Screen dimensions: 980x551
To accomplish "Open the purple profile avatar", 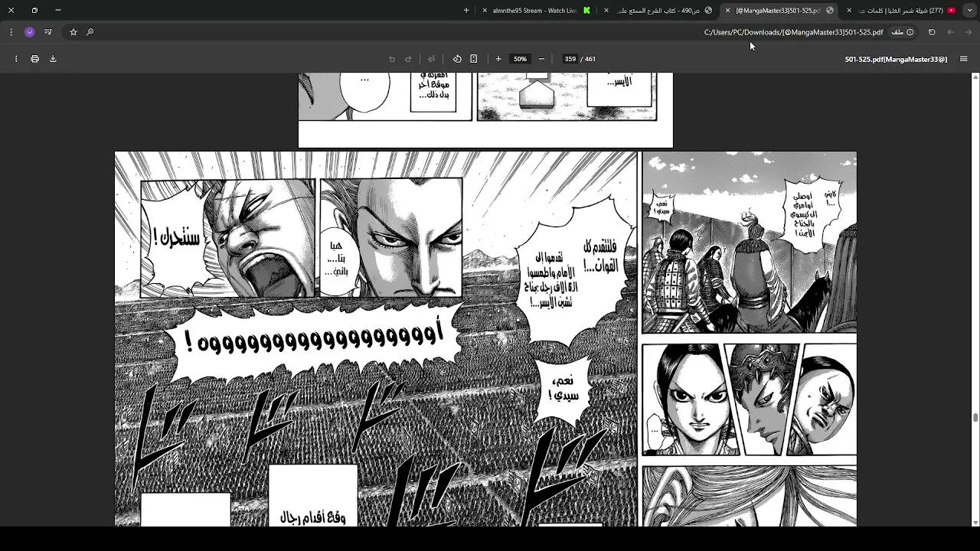I will tap(30, 32).
